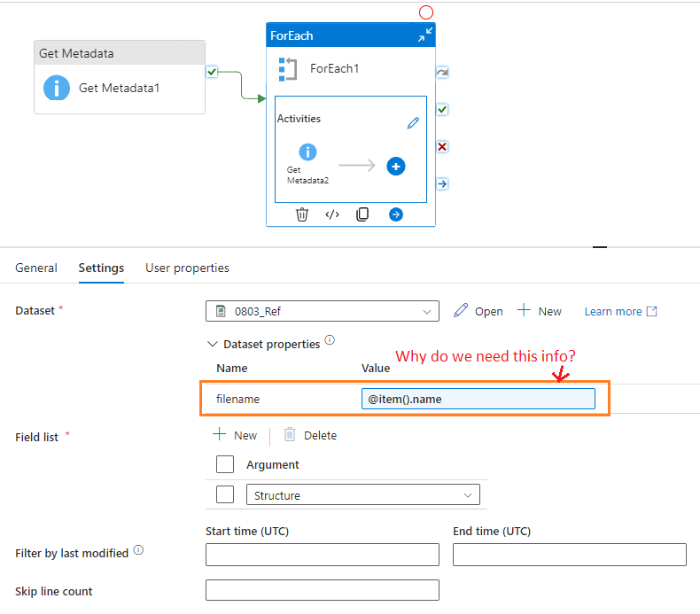This screenshot has width=700, height=614.
Task: Check the Argument select-all checkbox
Action: click(x=225, y=464)
